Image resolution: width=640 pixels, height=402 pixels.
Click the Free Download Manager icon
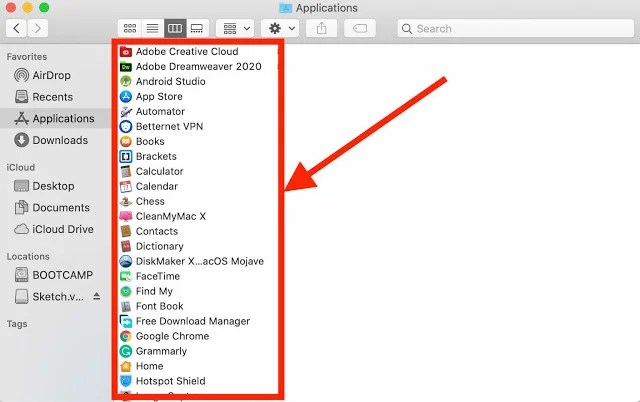pos(126,321)
